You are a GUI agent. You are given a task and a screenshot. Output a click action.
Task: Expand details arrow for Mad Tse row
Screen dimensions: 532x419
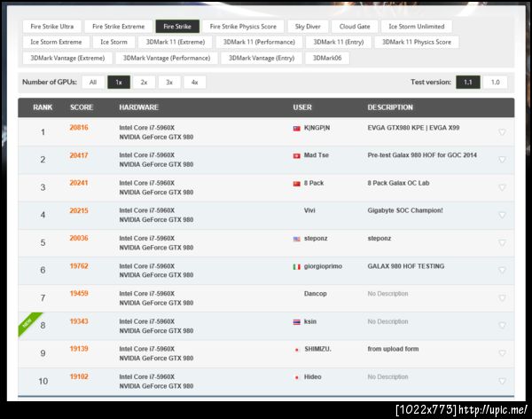coord(502,160)
